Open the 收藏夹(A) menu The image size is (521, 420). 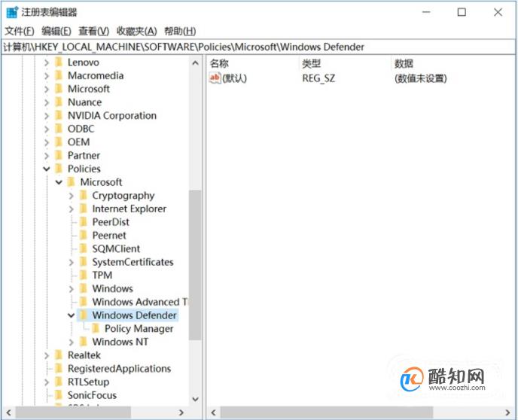(136, 31)
